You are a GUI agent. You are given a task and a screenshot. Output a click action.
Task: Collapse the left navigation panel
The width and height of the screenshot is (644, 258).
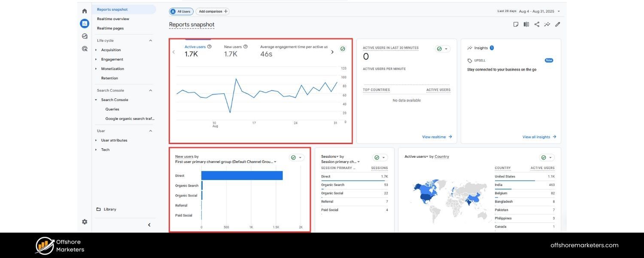click(x=149, y=224)
